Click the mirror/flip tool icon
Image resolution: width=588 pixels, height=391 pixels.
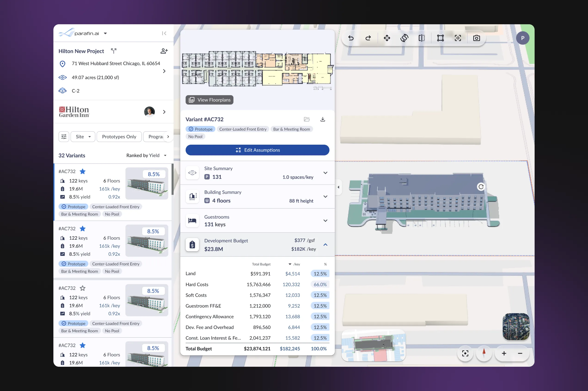(x=422, y=38)
